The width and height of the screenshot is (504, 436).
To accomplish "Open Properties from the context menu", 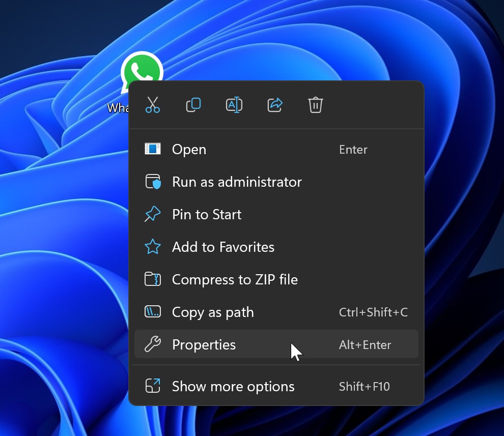I will pos(204,345).
